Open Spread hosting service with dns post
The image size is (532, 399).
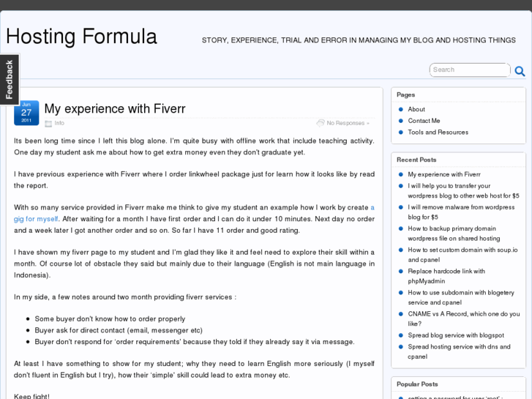(x=459, y=352)
